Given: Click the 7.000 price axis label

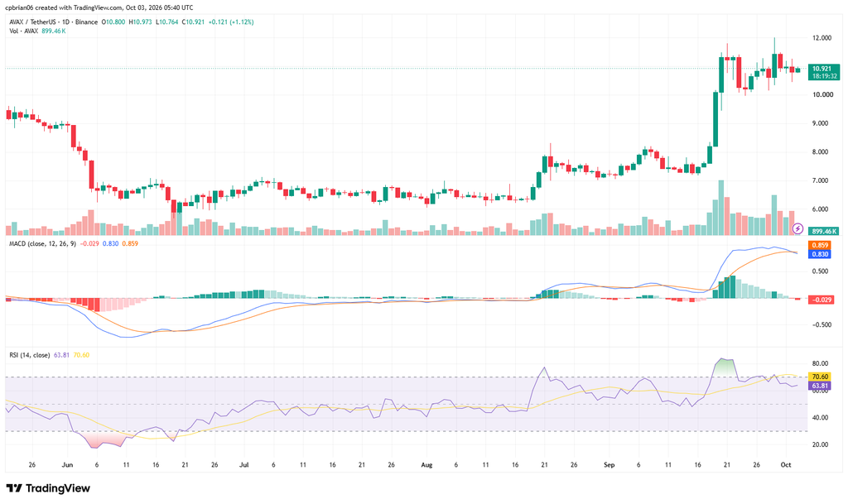Looking at the screenshot, I should point(820,180).
